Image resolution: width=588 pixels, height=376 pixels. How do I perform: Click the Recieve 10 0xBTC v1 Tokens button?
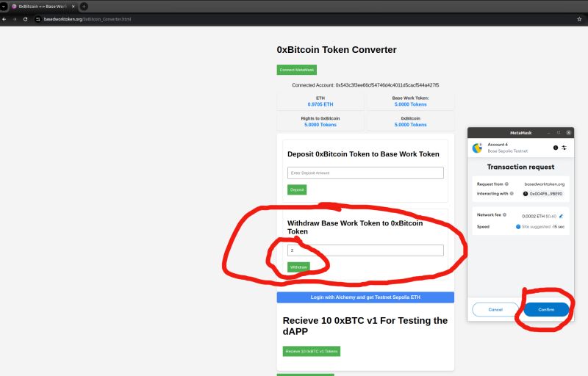point(311,351)
